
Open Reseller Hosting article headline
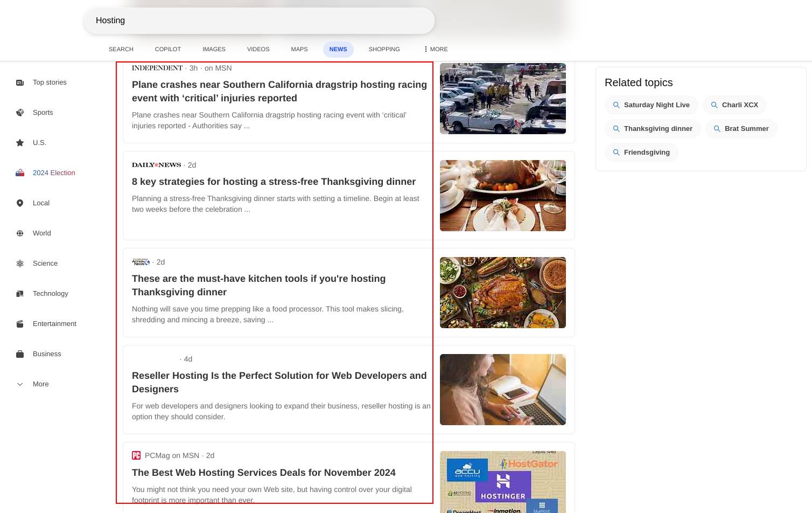coord(279,383)
